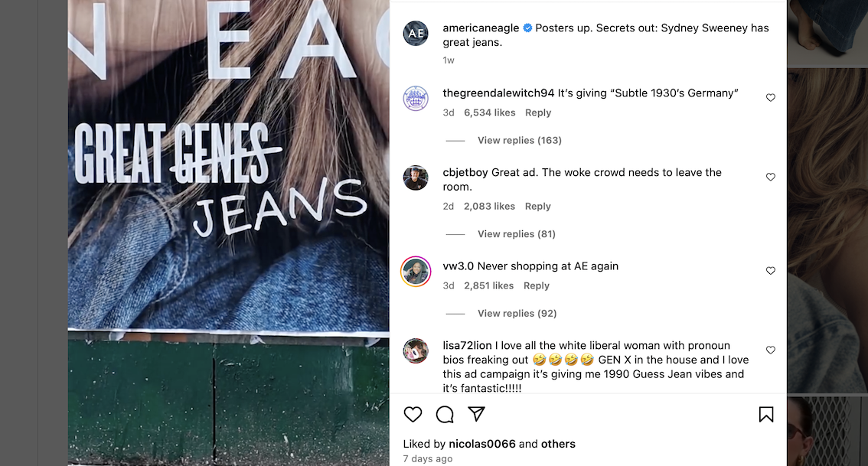This screenshot has width=868, height=466.
Task: Like the post with the heart icon
Action: [413, 415]
